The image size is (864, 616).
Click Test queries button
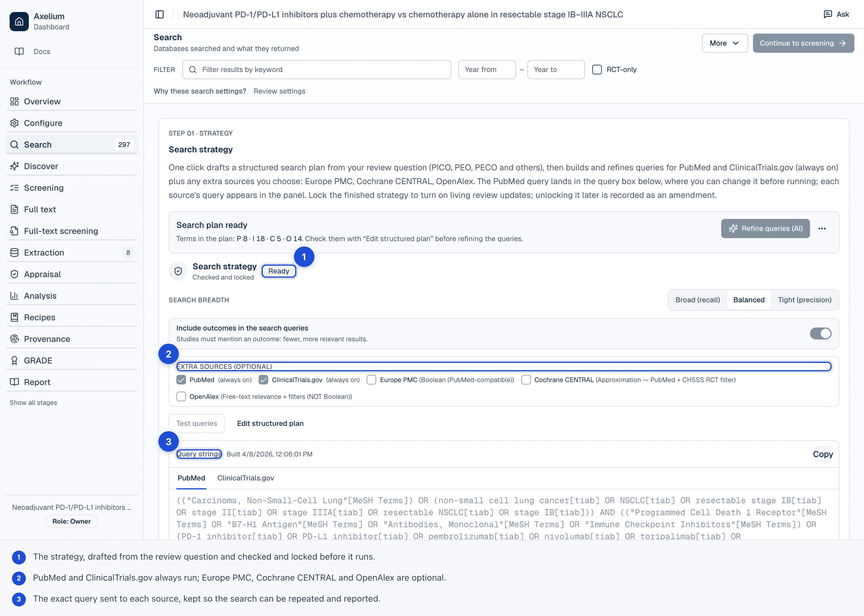click(x=196, y=423)
